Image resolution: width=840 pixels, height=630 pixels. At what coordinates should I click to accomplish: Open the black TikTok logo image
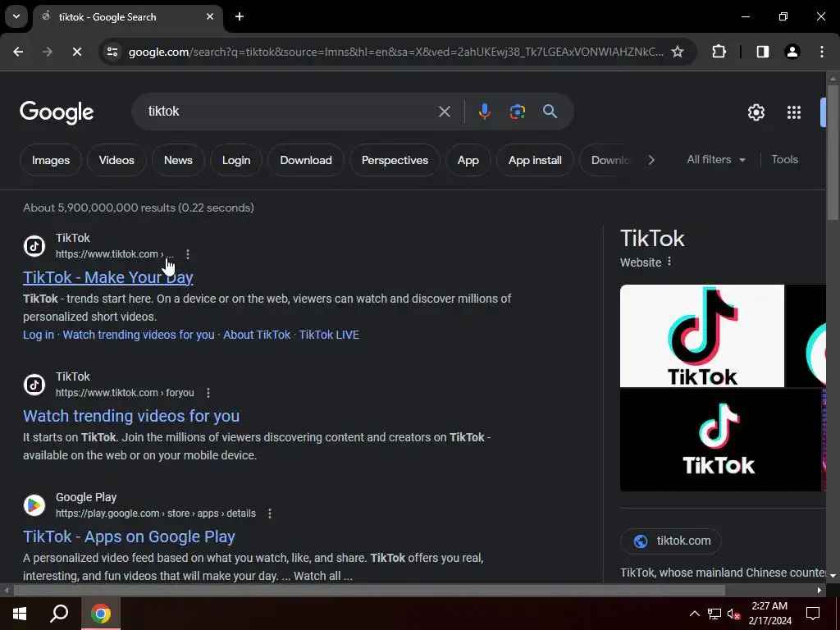pyautogui.click(x=719, y=441)
